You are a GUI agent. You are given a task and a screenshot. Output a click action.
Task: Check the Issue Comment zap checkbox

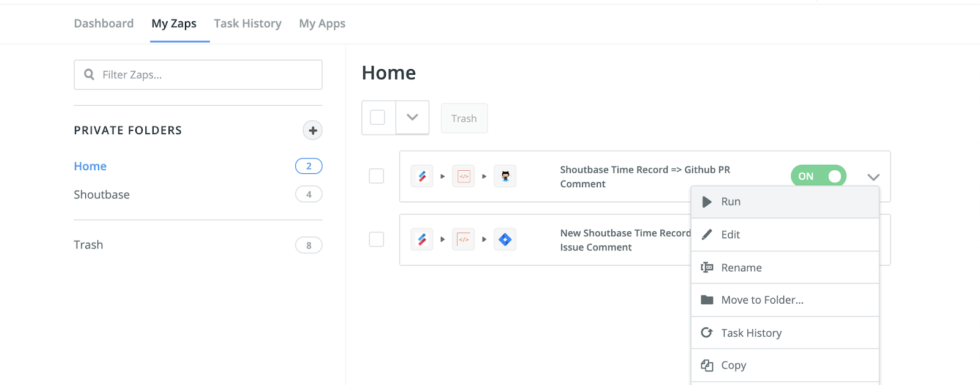(377, 239)
